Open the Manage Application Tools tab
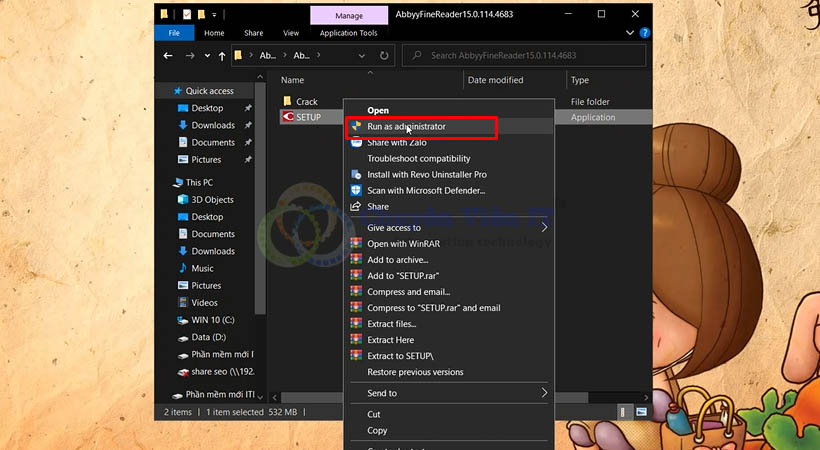The width and height of the screenshot is (820, 450). 348,15
